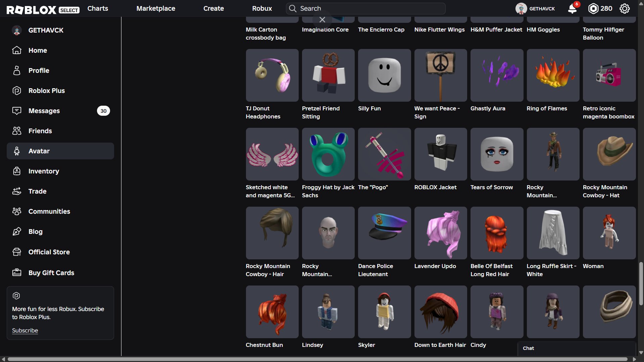644x362 pixels.
Task: Click the "Chestnut Bun" item label
Action: click(x=264, y=345)
